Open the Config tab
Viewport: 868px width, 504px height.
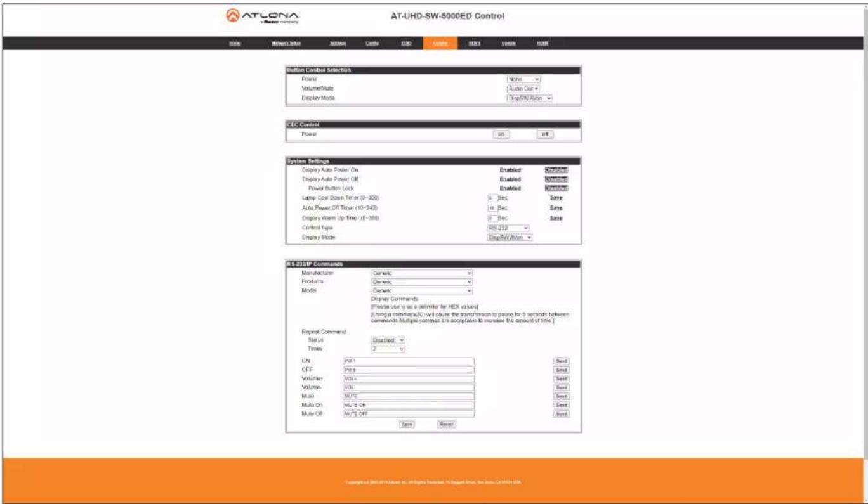[x=372, y=43]
